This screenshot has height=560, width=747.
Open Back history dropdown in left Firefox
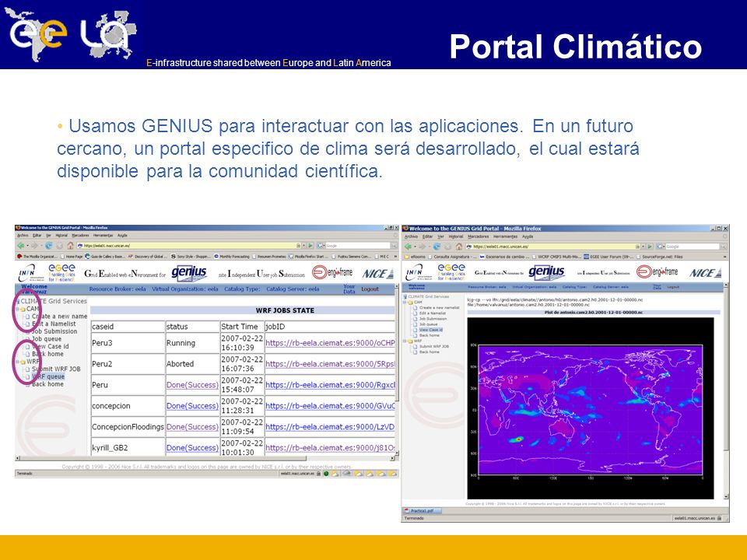27,246
